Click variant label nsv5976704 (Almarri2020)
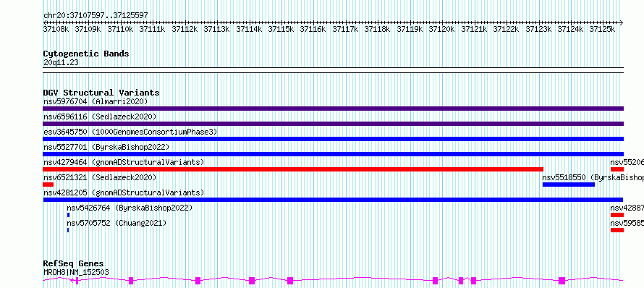This screenshot has width=644, height=288. point(96,101)
